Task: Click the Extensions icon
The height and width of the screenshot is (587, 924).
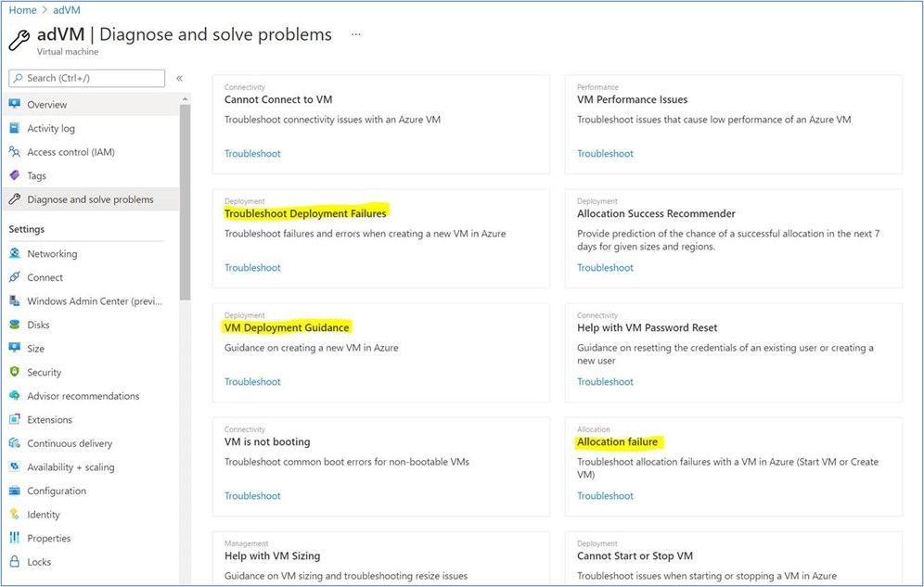Action: pyautogui.click(x=15, y=419)
